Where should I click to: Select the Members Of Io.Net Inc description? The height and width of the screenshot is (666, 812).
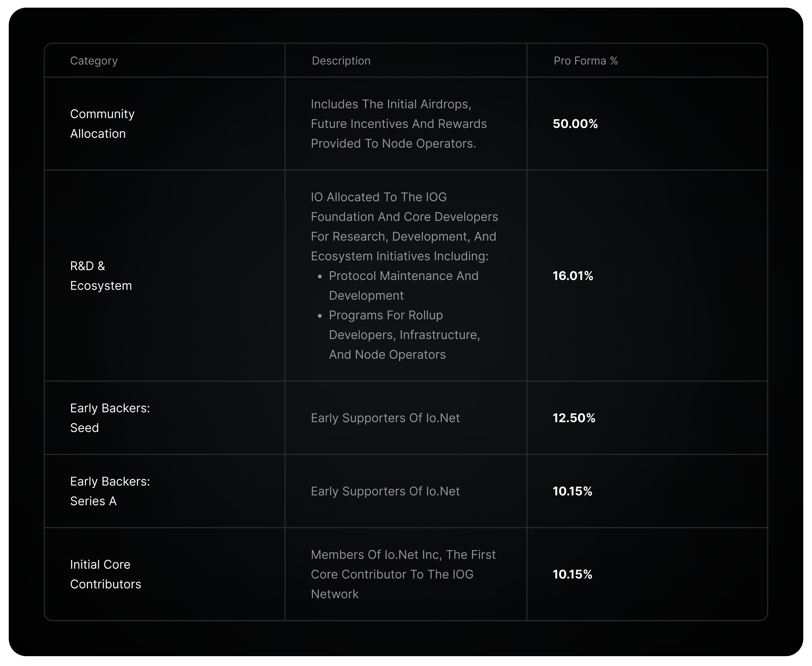click(x=403, y=574)
